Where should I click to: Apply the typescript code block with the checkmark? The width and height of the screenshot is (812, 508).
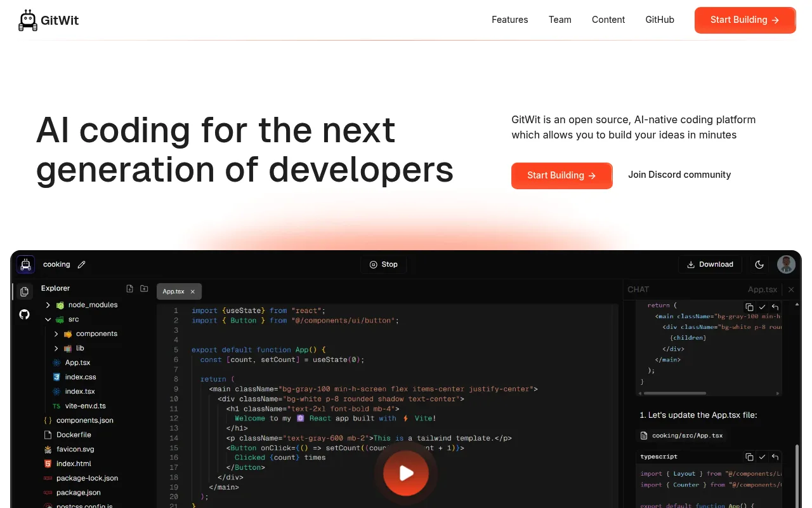click(x=762, y=457)
